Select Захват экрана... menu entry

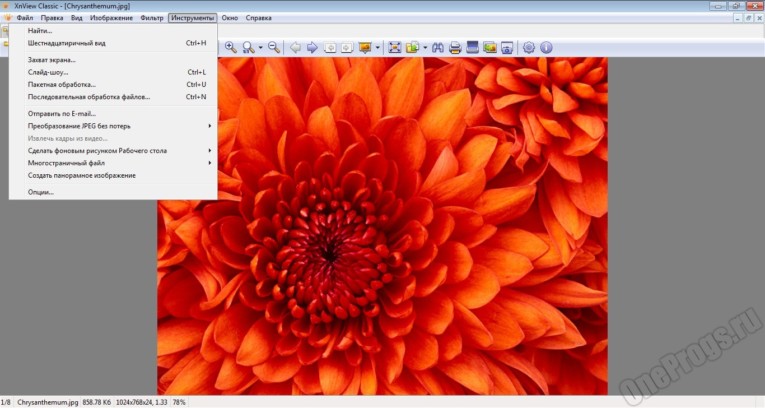(113, 60)
